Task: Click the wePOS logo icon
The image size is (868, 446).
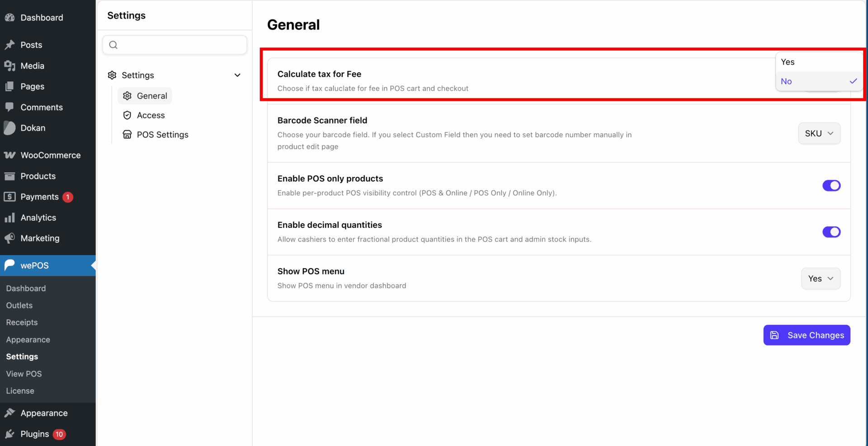Action: pos(9,266)
